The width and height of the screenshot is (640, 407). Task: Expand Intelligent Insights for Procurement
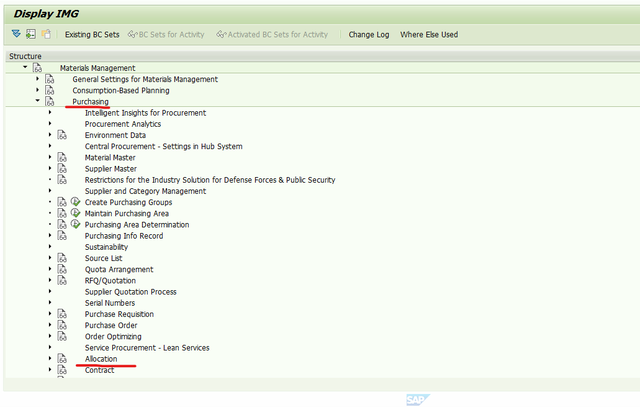[50, 112]
